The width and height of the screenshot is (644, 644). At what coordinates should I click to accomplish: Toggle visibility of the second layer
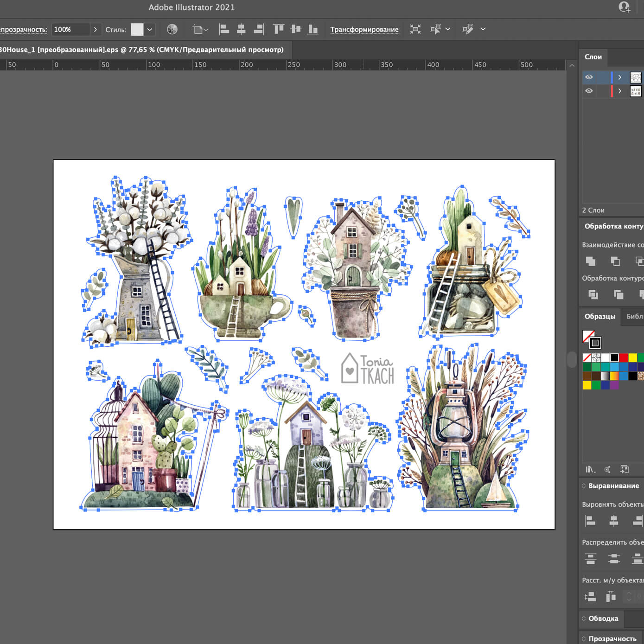[x=589, y=91]
